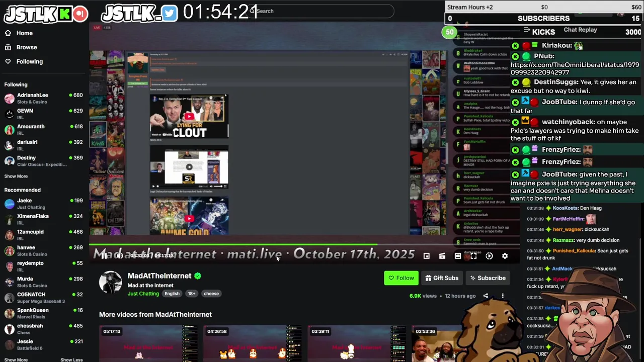Open followed channel AdrianahLee
The height and width of the screenshot is (362, 644).
pyautogui.click(x=43, y=98)
